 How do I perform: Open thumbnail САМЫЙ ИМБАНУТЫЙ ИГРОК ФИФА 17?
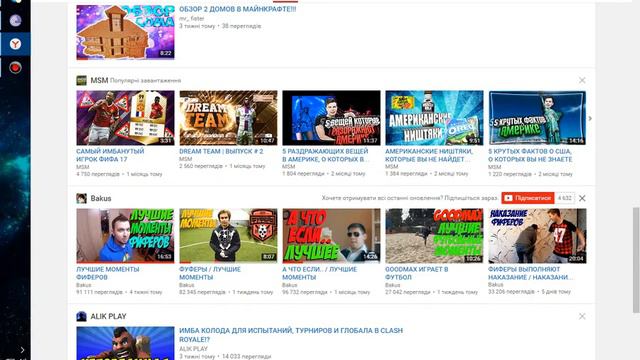click(x=125, y=118)
